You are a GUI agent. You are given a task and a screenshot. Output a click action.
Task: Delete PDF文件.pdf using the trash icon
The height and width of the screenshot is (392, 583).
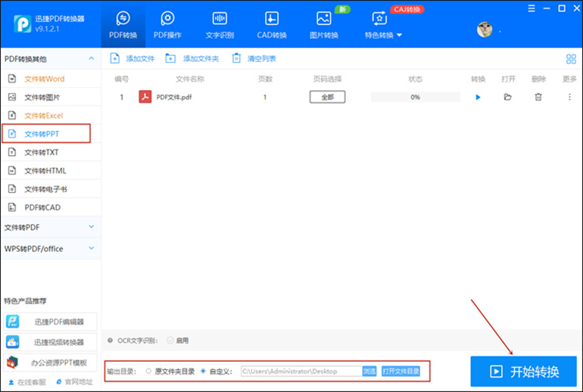pos(538,97)
